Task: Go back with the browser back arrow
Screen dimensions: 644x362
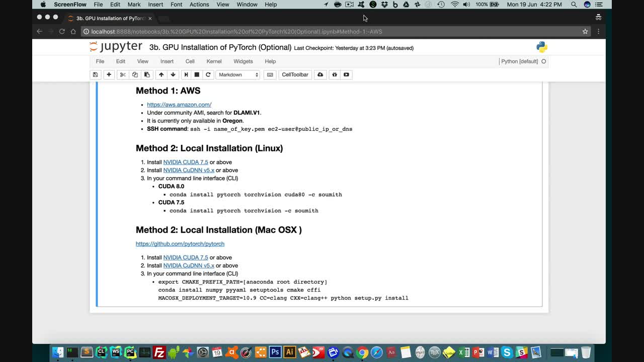Action: pos(39,31)
